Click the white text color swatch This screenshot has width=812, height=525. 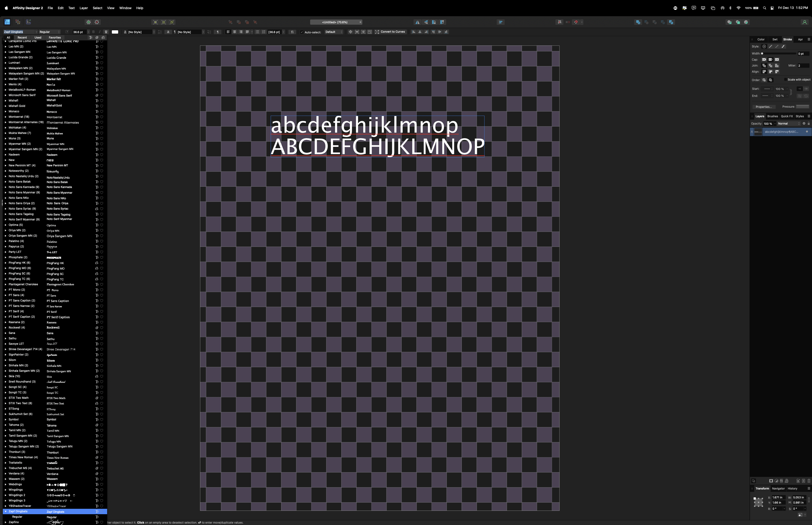click(x=115, y=32)
